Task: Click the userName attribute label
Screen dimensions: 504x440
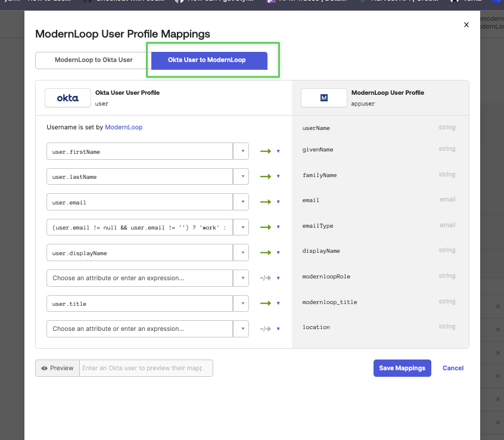Action: (x=316, y=128)
